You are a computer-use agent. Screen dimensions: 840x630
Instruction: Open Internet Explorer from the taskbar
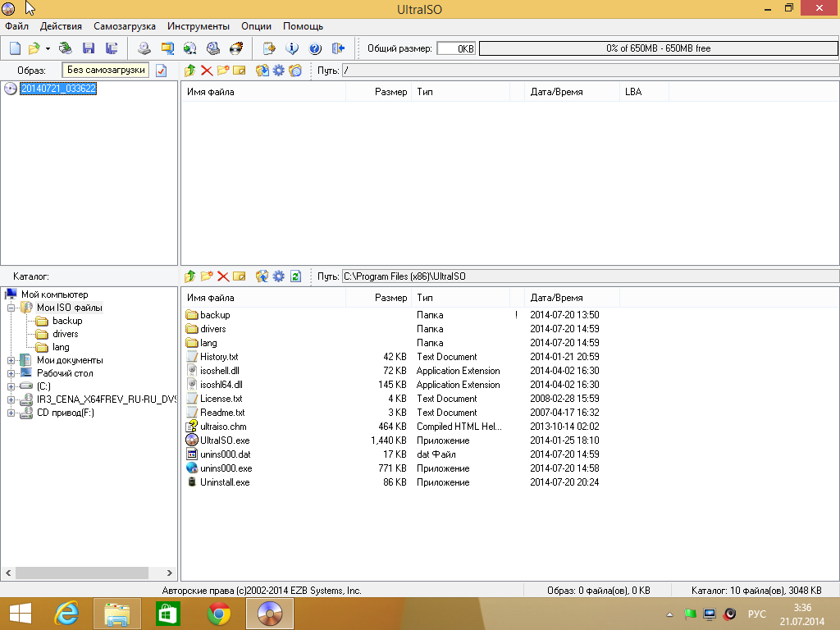[67, 614]
